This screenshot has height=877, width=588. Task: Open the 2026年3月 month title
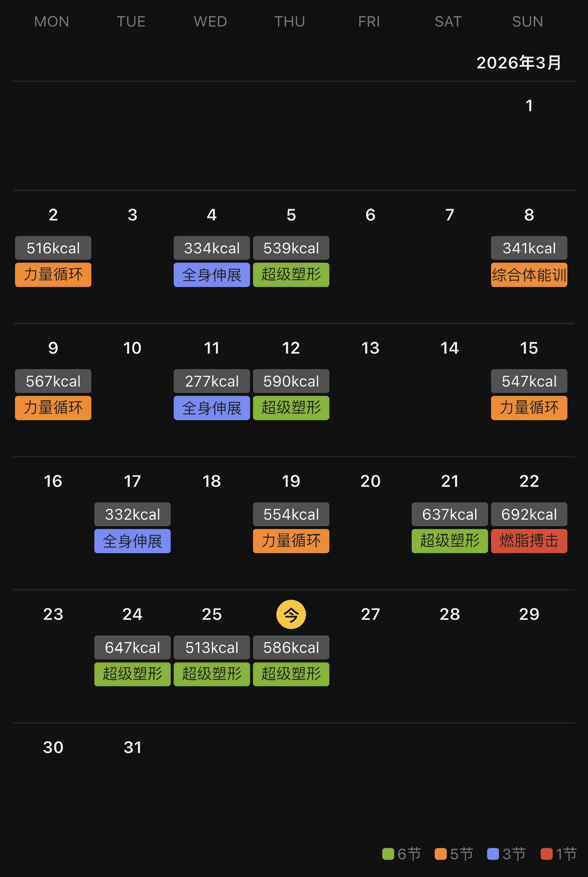519,63
